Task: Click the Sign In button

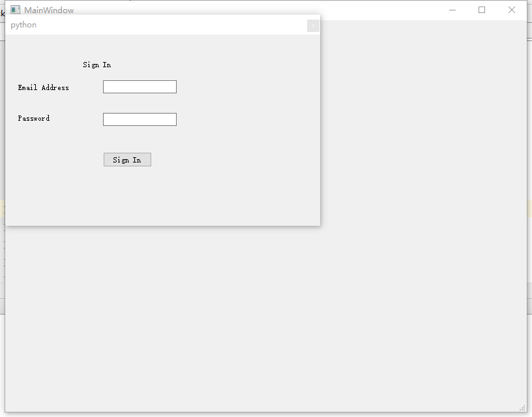Action: pos(127,160)
